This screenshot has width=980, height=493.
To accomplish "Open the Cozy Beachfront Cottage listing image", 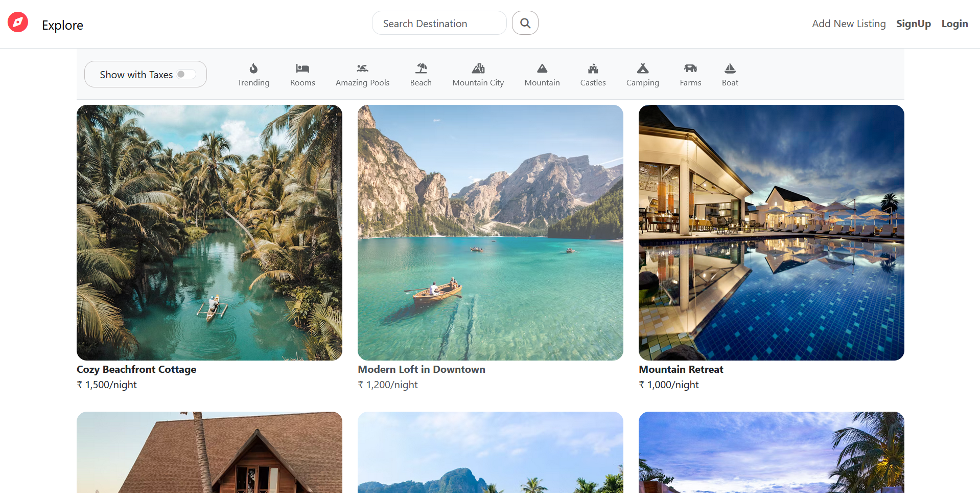I will (209, 233).
